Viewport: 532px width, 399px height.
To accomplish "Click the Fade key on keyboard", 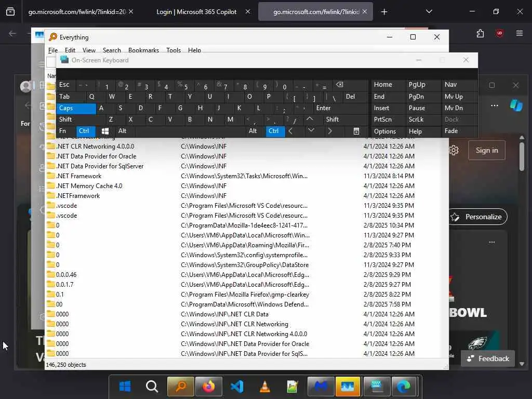I will click(459, 131).
